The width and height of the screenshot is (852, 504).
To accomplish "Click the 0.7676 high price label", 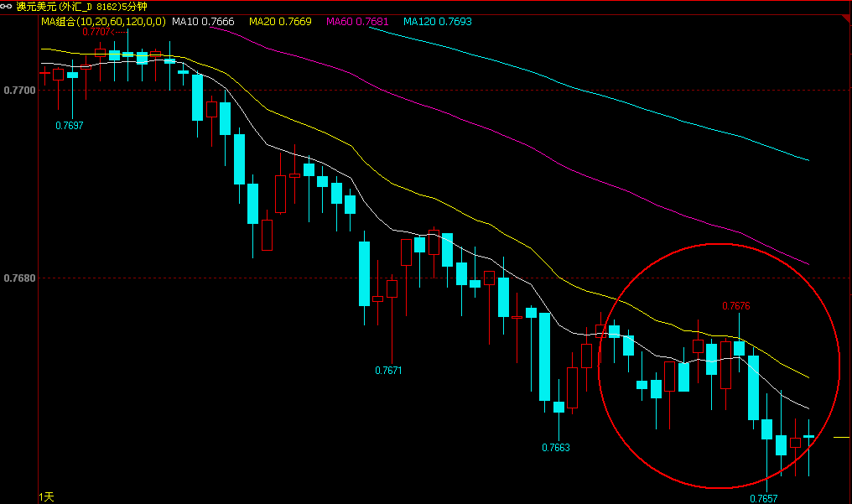I will [x=736, y=306].
